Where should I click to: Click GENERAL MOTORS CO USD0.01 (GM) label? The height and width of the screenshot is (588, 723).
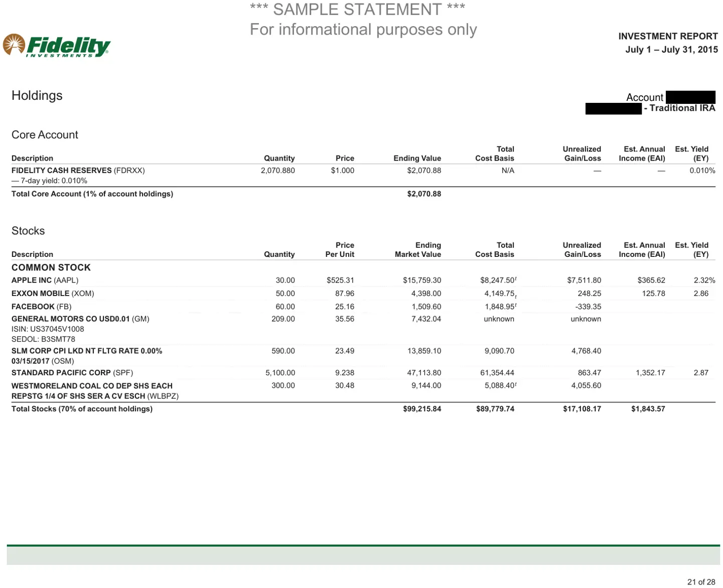coord(80,319)
